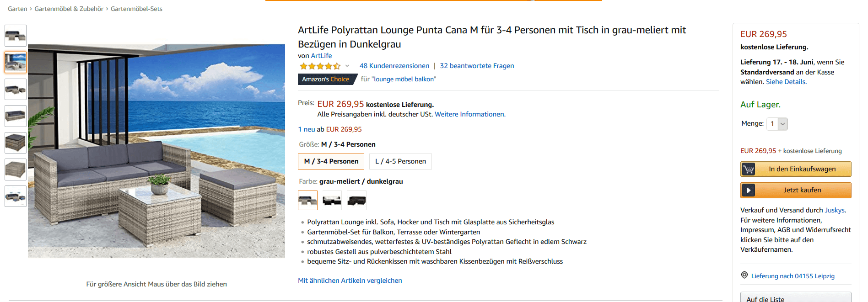
Task: Go to the Garten breadcrumb category
Action: (17, 9)
